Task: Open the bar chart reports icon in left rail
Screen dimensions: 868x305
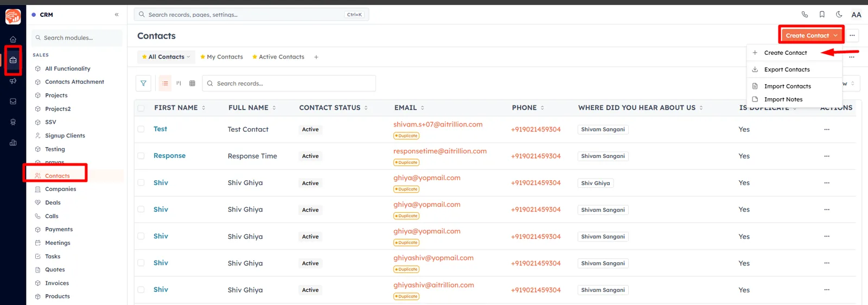Action: pos(13,143)
